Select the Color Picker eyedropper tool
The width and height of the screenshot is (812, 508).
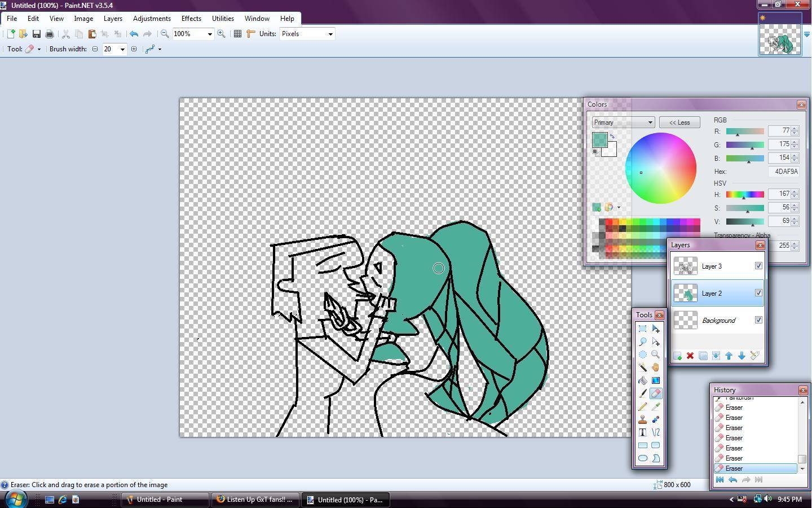[656, 406]
